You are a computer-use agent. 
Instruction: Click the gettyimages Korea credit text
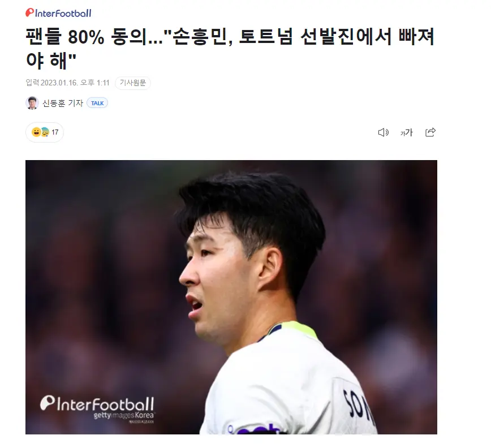(x=124, y=415)
